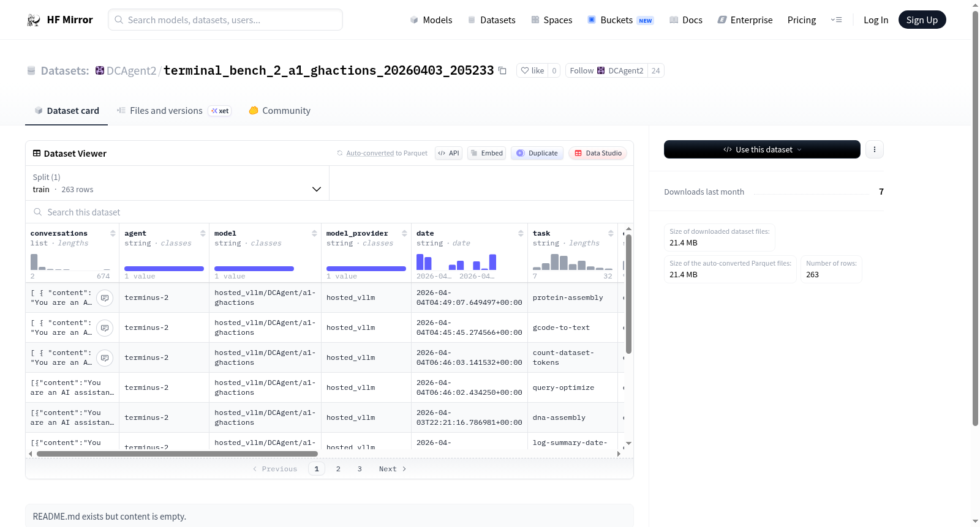
Task: Click the conversations lengths histogram
Action: point(70,262)
